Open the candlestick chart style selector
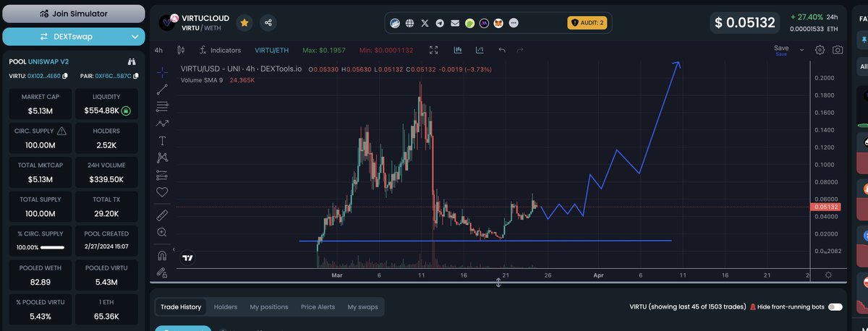Screen dimensions: 868x331 (x=181, y=51)
